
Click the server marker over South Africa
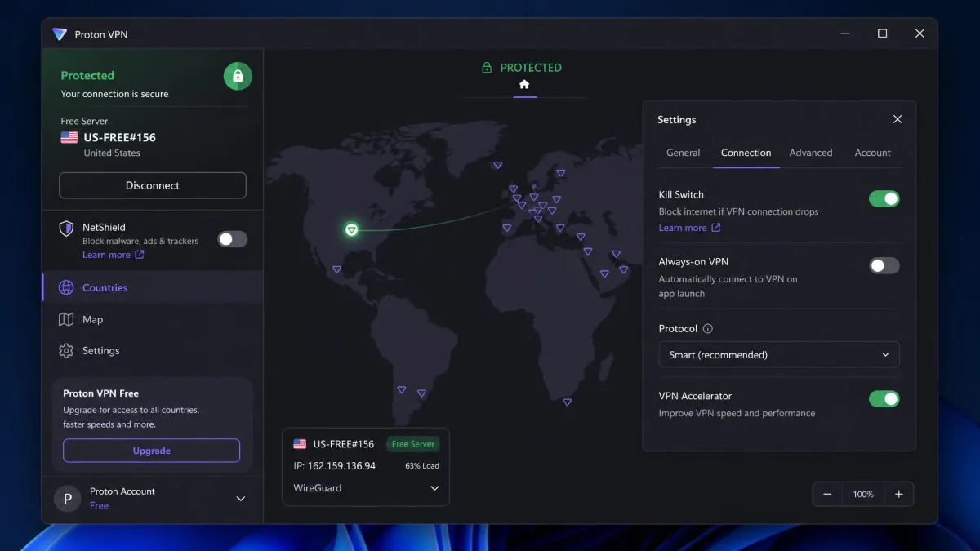click(567, 402)
